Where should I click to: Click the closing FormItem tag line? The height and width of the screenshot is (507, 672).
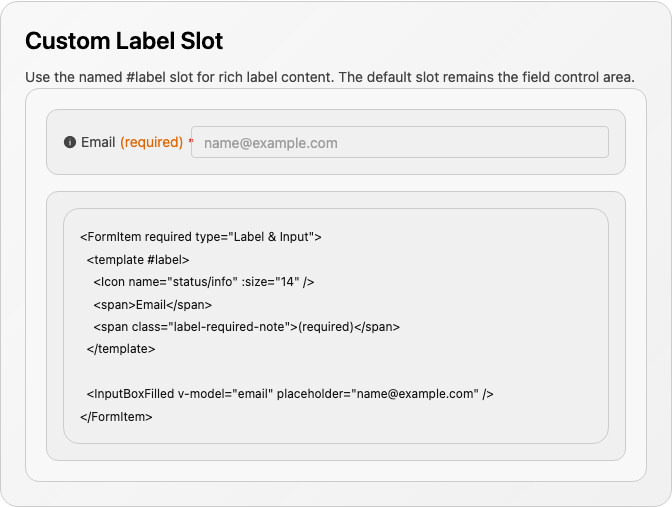click(x=116, y=417)
